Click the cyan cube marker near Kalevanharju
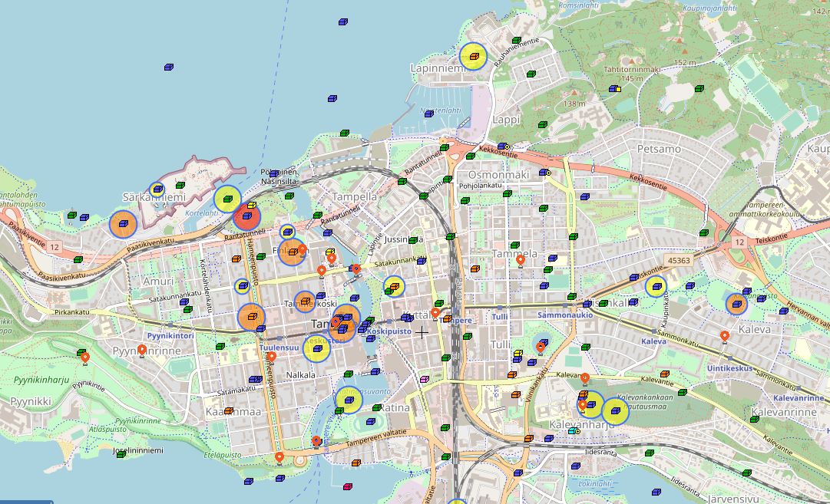 tap(572, 431)
